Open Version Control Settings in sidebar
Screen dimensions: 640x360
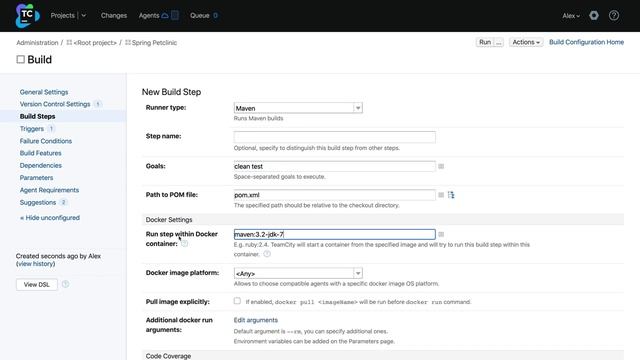[55, 104]
